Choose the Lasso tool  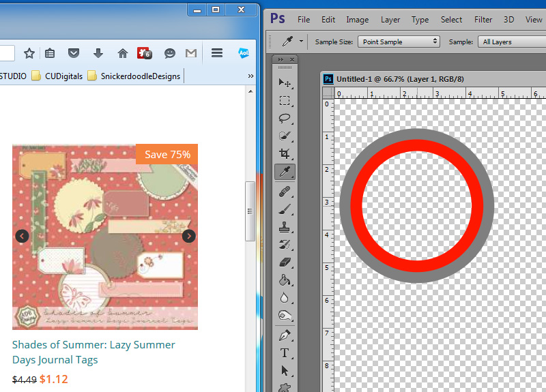click(x=285, y=118)
